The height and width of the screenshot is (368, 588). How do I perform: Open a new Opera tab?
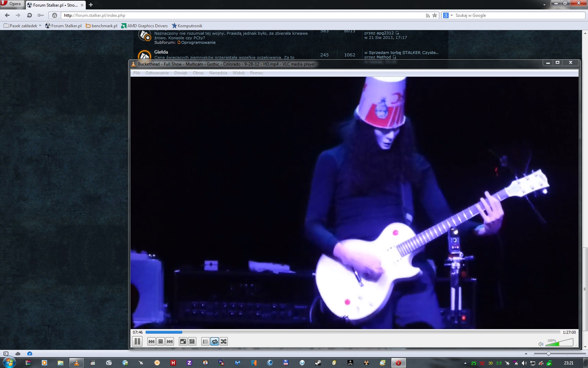[x=91, y=5]
